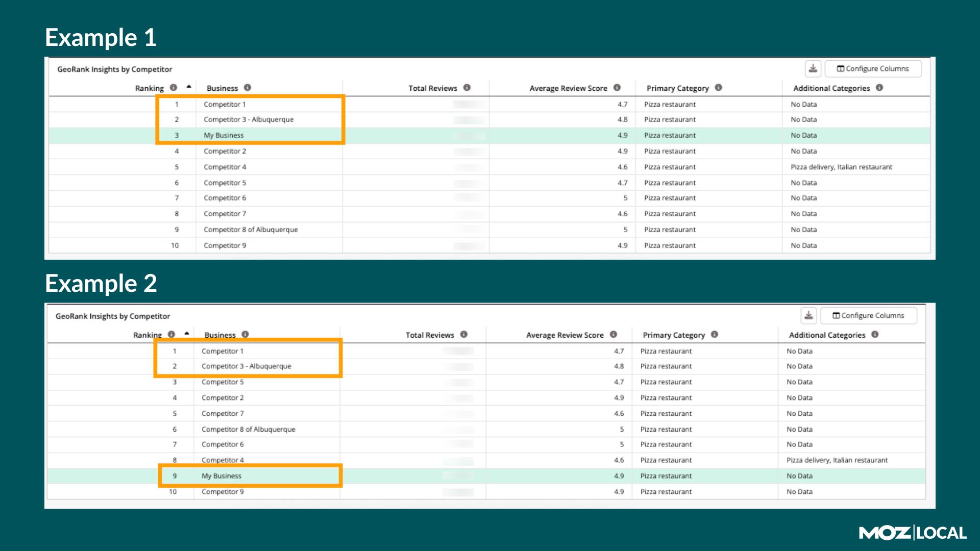Click the Business column info icon in Example 2

pos(245,335)
